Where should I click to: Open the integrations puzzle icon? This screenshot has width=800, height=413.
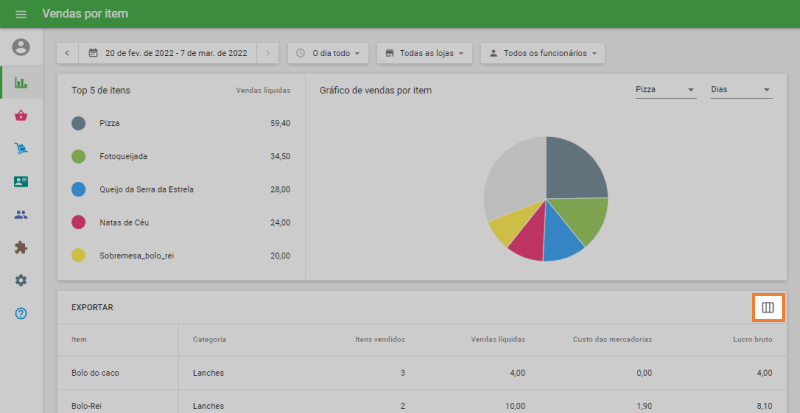[x=21, y=248]
